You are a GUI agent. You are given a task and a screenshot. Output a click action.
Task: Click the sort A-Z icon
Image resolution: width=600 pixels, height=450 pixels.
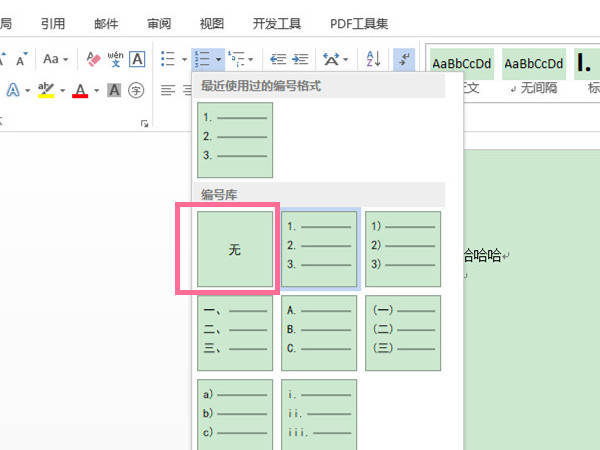(372, 59)
